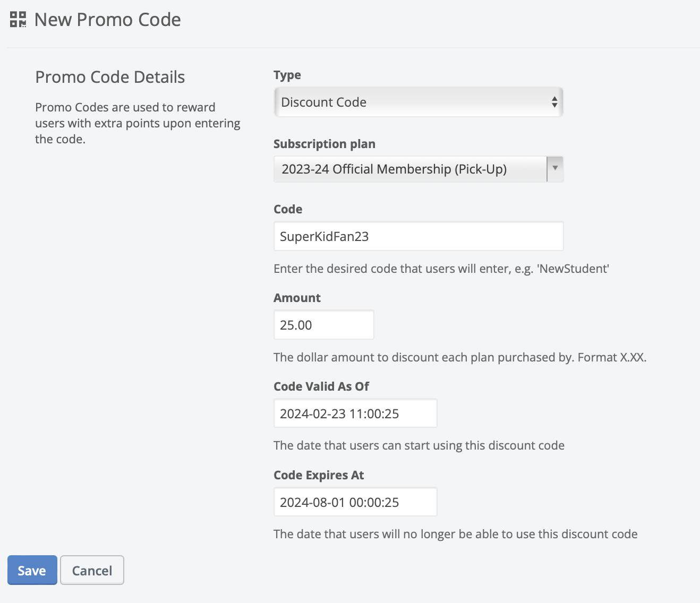
Task: Open the Type dropdown showing Discount Code
Action: click(x=418, y=102)
